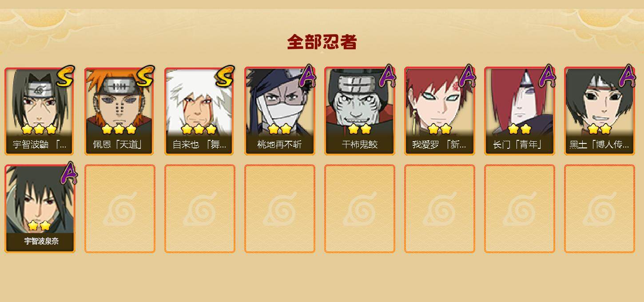Choose the 自来也 white-haired ninja card
This screenshot has height=302, width=644.
pos(199,111)
